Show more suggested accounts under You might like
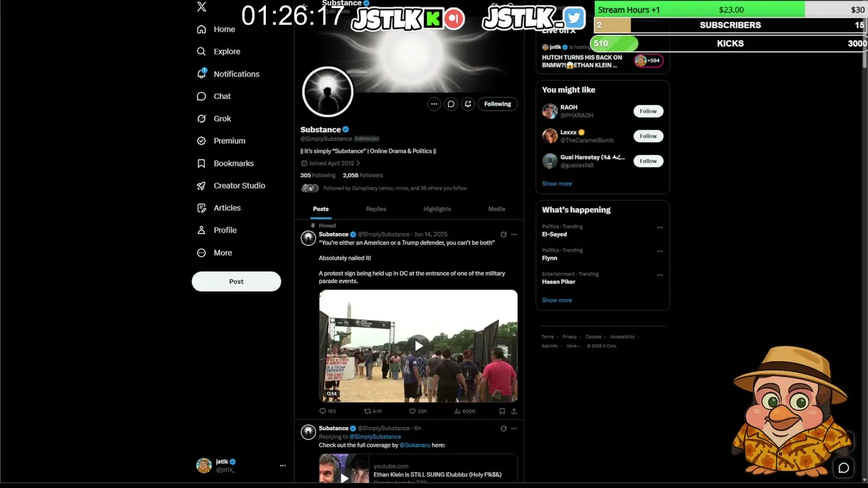This screenshot has width=868, height=488. 557,184
